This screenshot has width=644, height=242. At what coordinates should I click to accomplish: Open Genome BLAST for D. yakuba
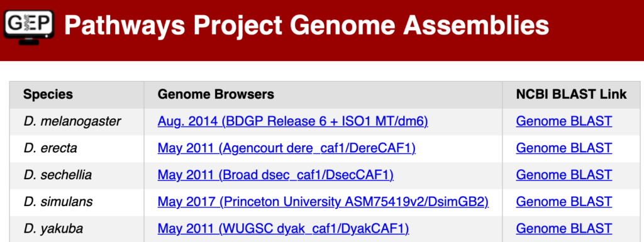[564, 228]
